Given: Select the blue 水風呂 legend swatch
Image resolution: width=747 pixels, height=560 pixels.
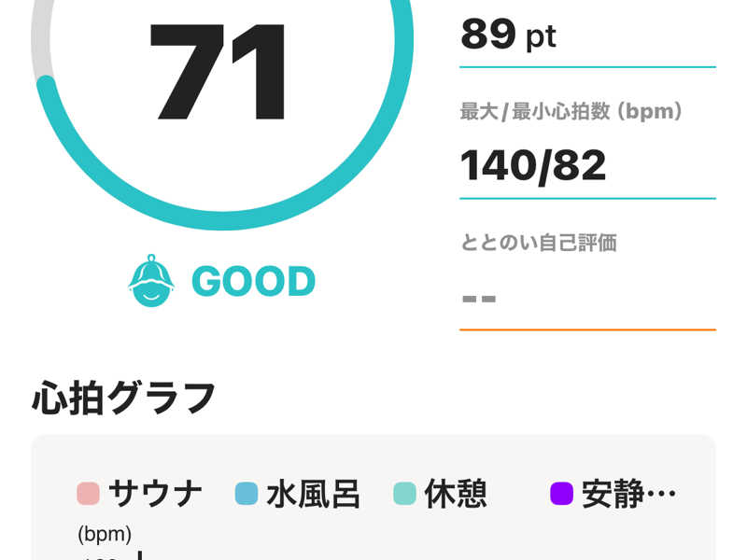Looking at the screenshot, I should tap(247, 494).
